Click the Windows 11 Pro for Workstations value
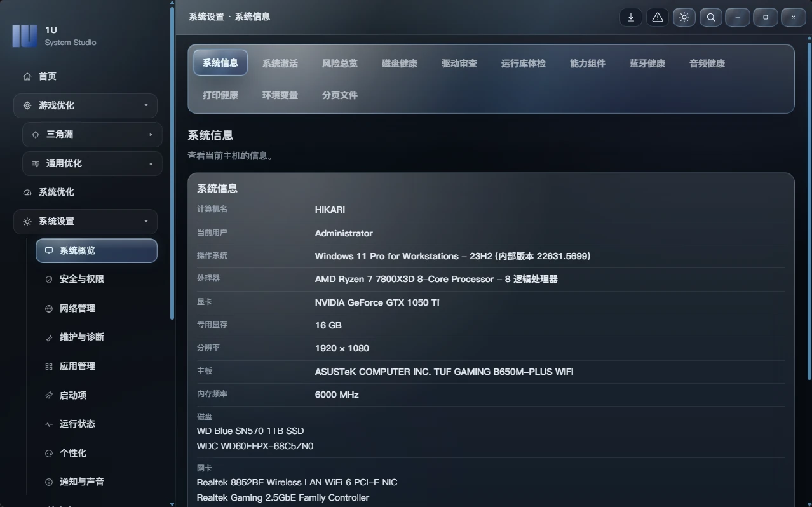Screen dimensions: 812x507 pyautogui.click(x=453, y=256)
